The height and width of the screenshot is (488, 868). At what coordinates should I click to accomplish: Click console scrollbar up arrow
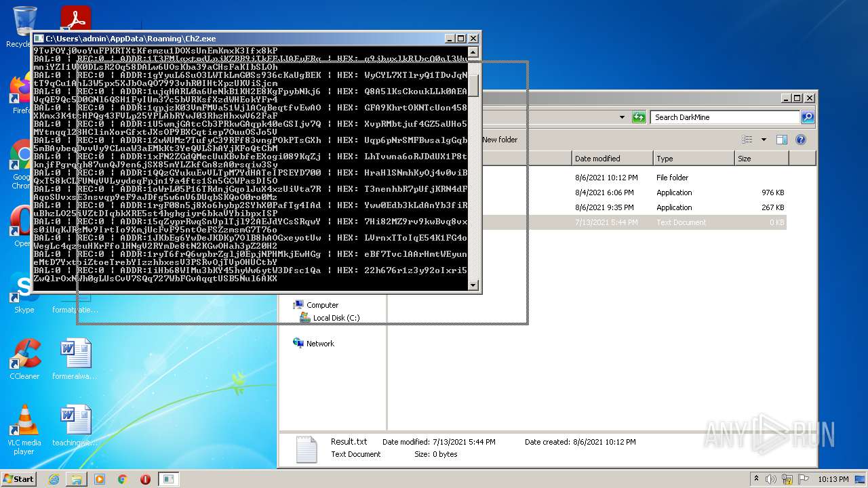[x=474, y=52]
